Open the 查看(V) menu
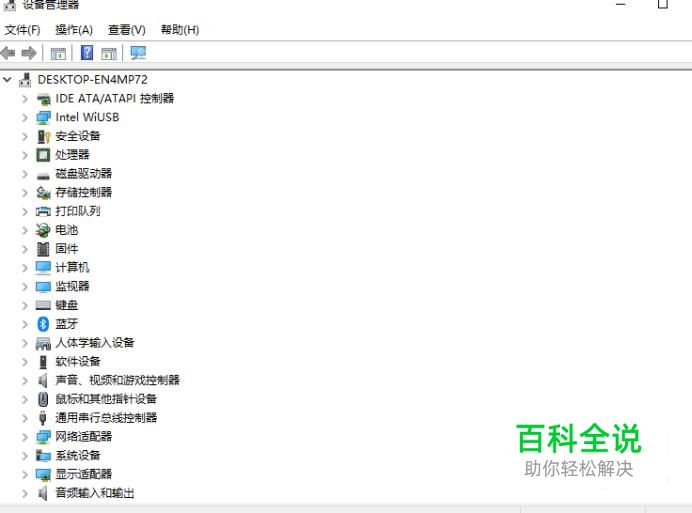 pos(127,30)
